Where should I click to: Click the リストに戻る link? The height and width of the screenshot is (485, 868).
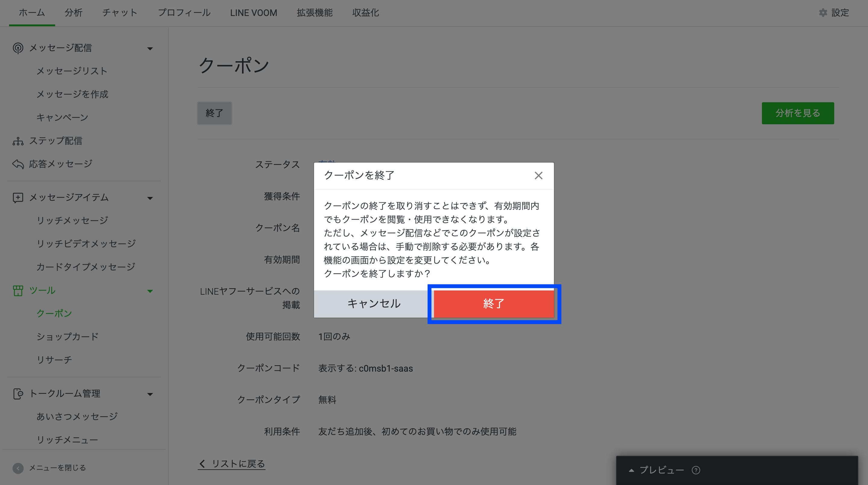coord(232,464)
